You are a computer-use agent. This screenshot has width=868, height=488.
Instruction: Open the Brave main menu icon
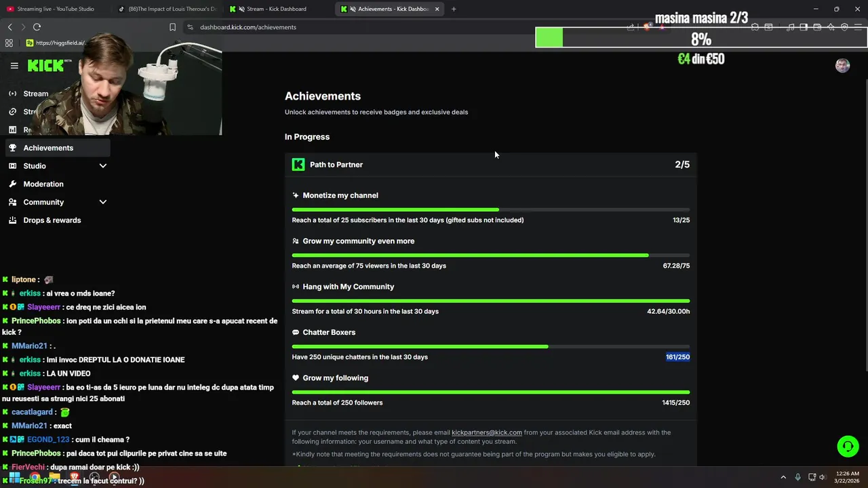[858, 27]
